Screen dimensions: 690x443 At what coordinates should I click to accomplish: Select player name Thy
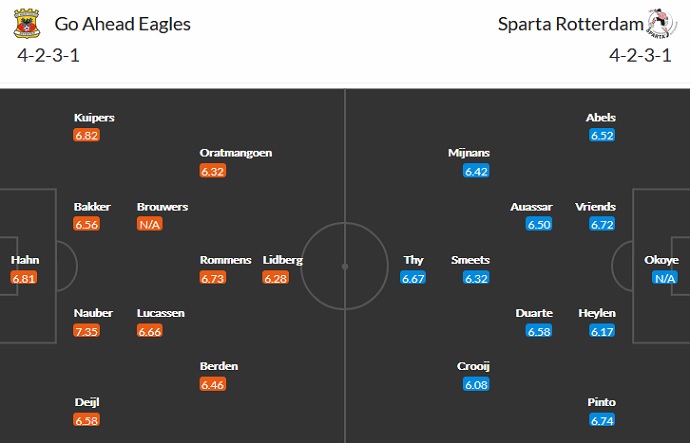[x=414, y=260]
